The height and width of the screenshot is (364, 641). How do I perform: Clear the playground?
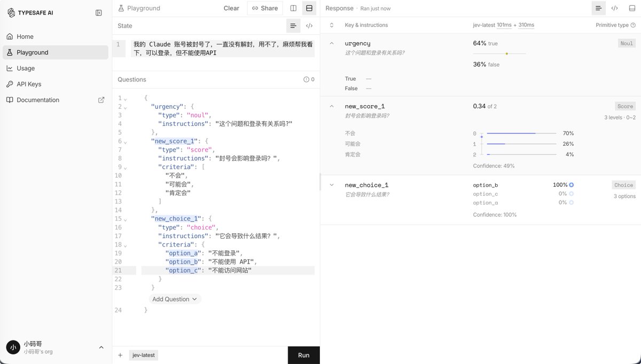pos(231,8)
